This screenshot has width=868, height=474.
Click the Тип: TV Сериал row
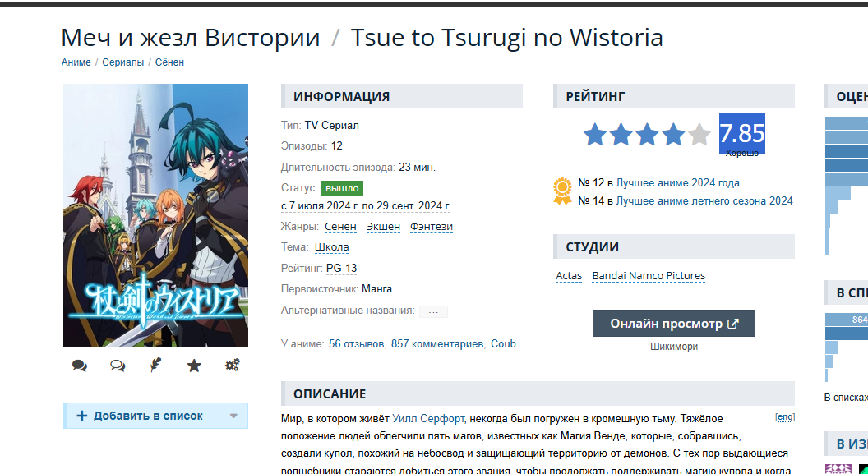pos(320,126)
